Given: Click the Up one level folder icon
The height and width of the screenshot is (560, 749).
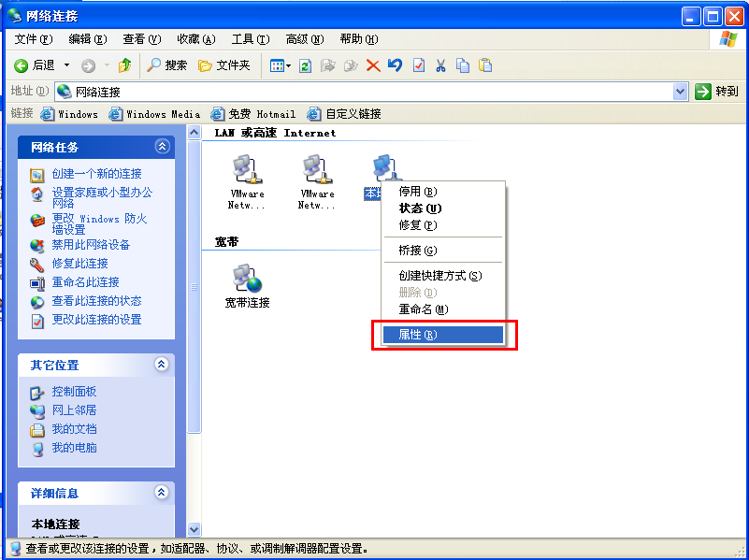Looking at the screenshot, I should click(x=124, y=65).
